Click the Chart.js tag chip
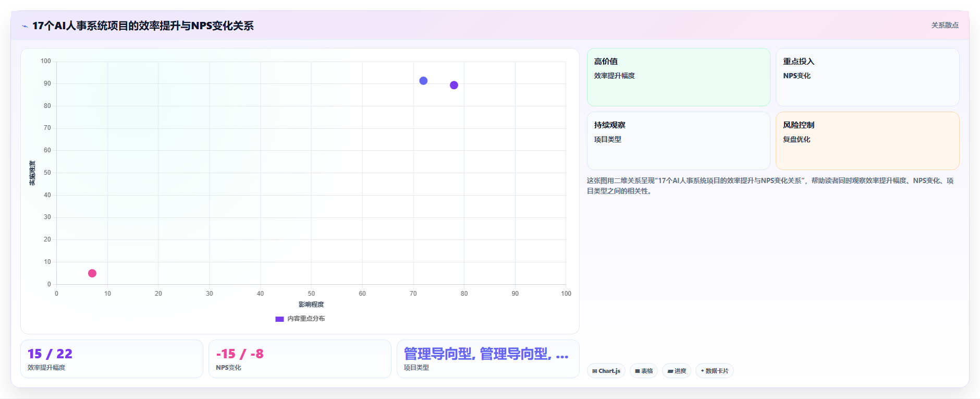 pyautogui.click(x=606, y=371)
